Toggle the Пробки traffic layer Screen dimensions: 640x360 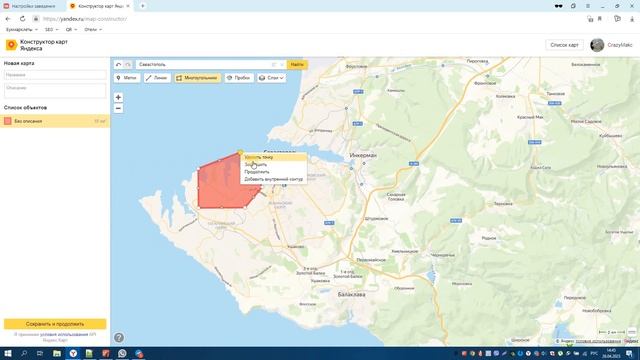coord(239,78)
